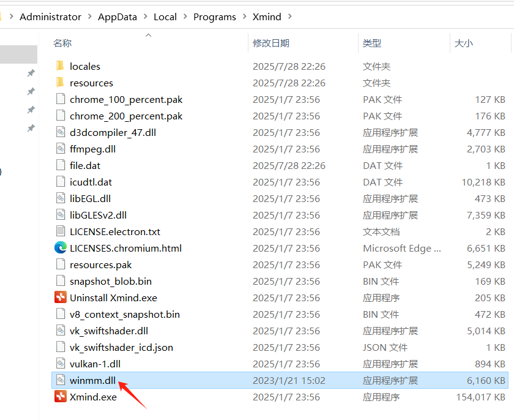The width and height of the screenshot is (514, 420).
Task: Sort by the 类型 column header
Action: [x=372, y=43]
